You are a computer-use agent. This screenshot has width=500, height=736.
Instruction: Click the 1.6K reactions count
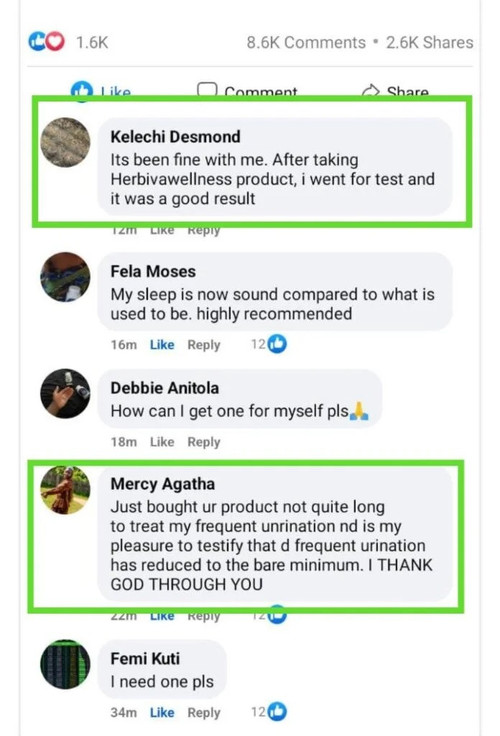(92, 42)
